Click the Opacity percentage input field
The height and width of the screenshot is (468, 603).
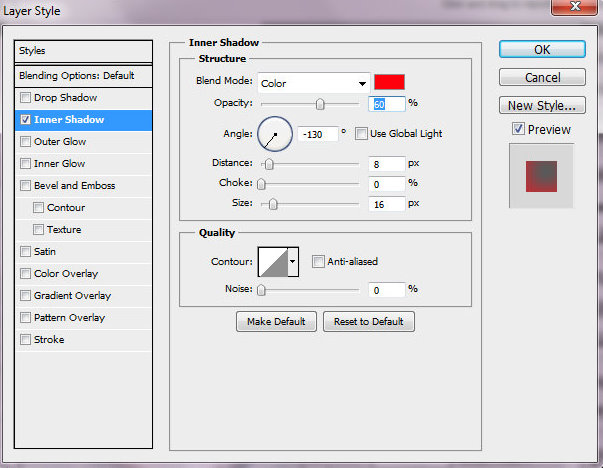tap(386, 104)
